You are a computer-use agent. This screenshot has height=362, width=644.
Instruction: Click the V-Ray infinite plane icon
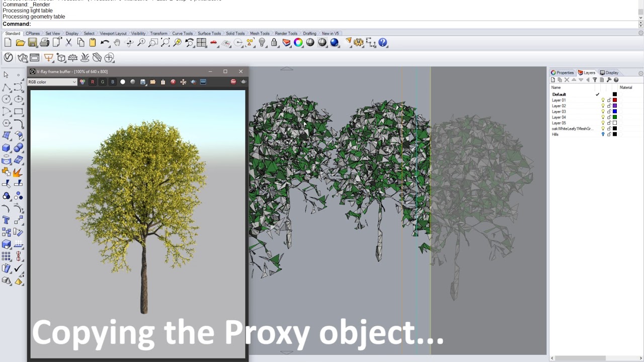point(73,58)
